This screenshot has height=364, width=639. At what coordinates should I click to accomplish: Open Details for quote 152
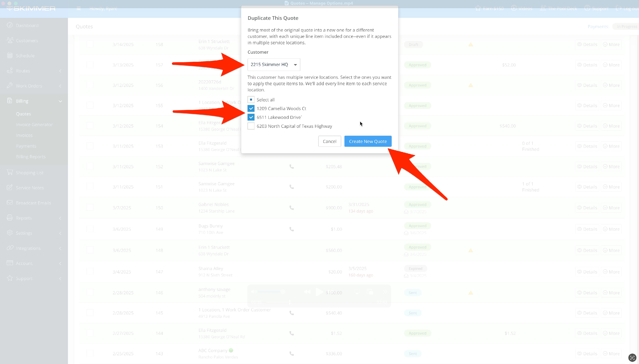[587, 167]
